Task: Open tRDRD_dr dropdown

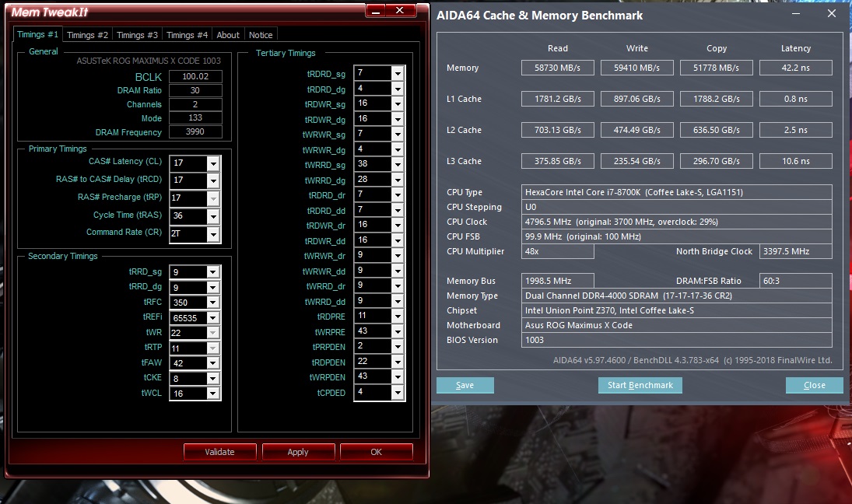Action: (x=398, y=194)
